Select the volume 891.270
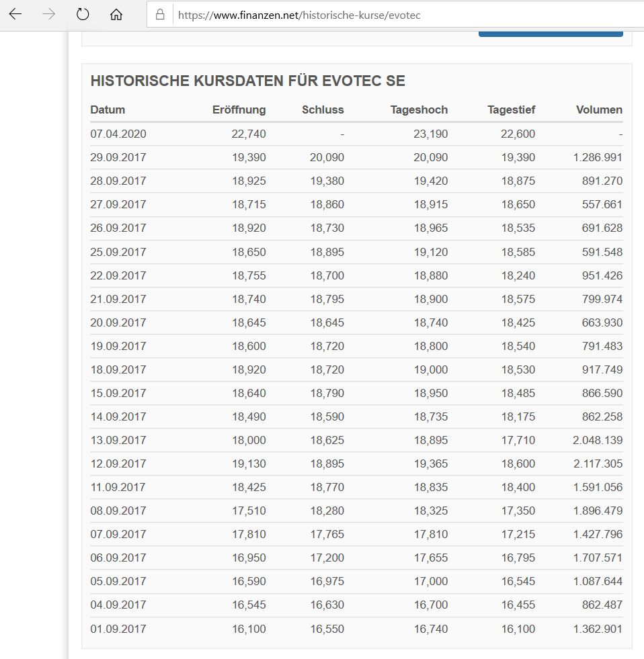 (x=602, y=181)
